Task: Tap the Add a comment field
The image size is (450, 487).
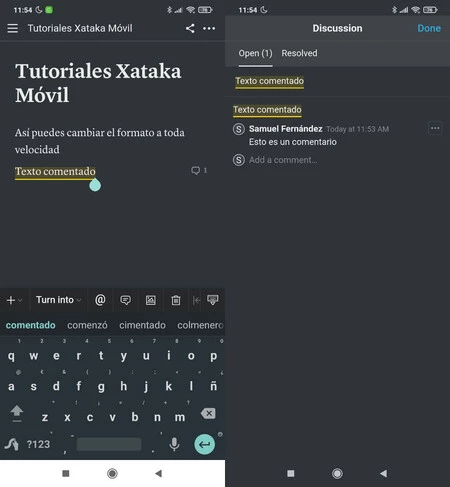Action: point(283,160)
